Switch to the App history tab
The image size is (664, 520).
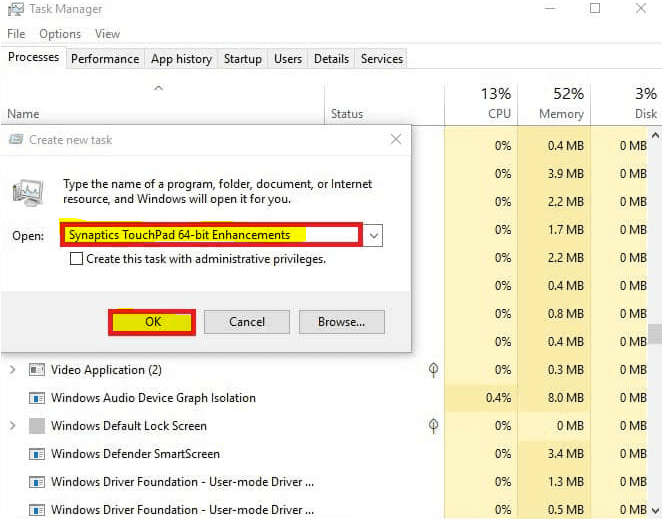[x=181, y=59]
